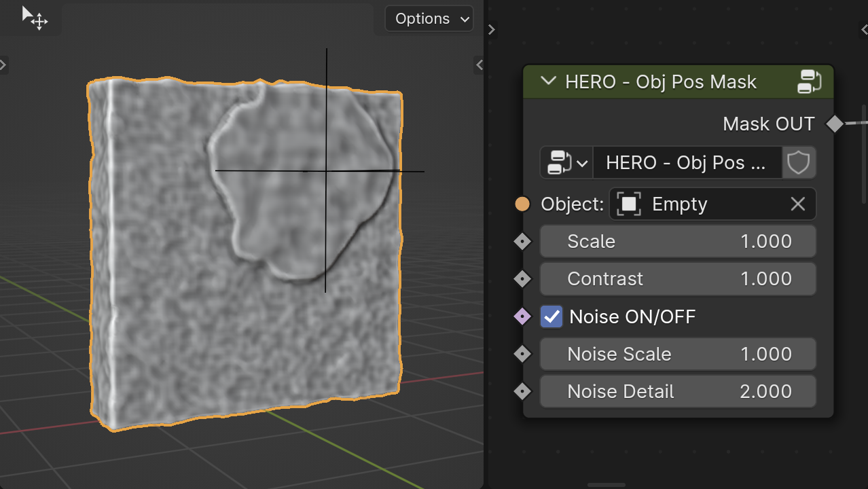Expand the viewport right sidebar arrow
The width and height of the screenshot is (868, 489).
point(480,65)
